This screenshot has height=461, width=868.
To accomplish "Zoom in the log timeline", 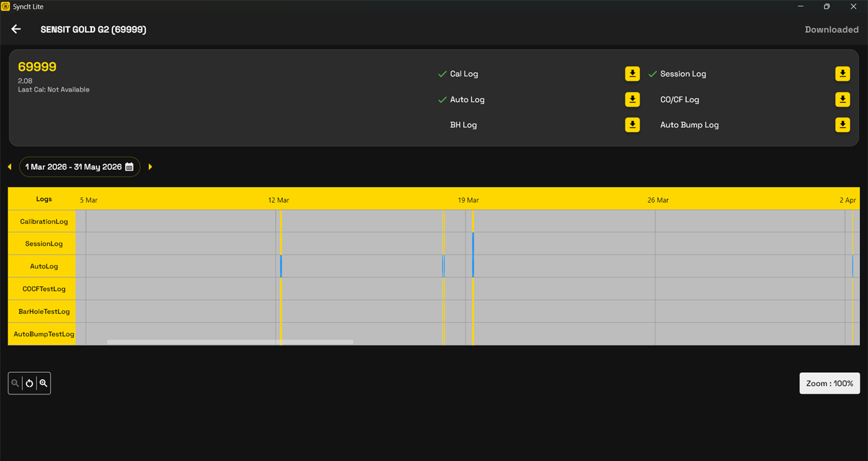I will [x=43, y=383].
